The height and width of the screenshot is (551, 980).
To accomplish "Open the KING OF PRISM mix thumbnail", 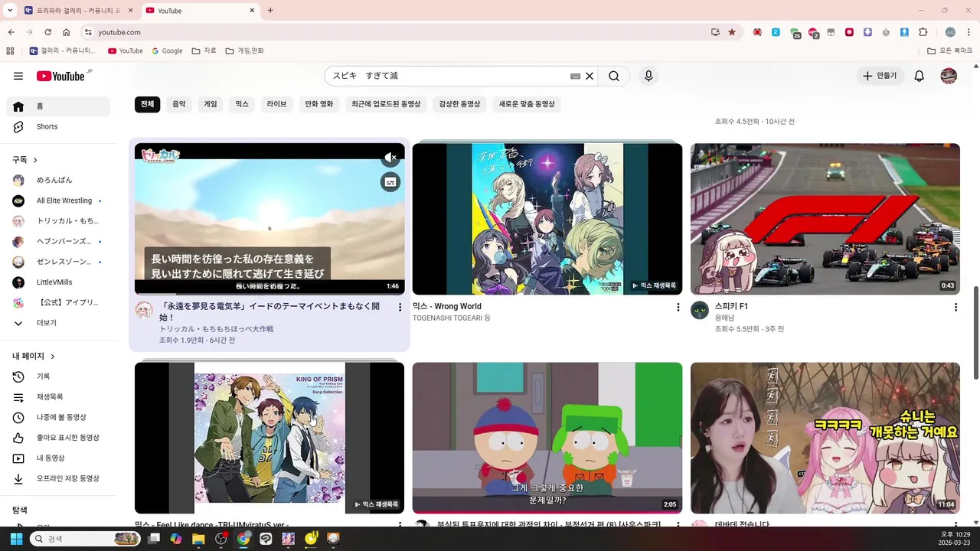I will click(269, 438).
